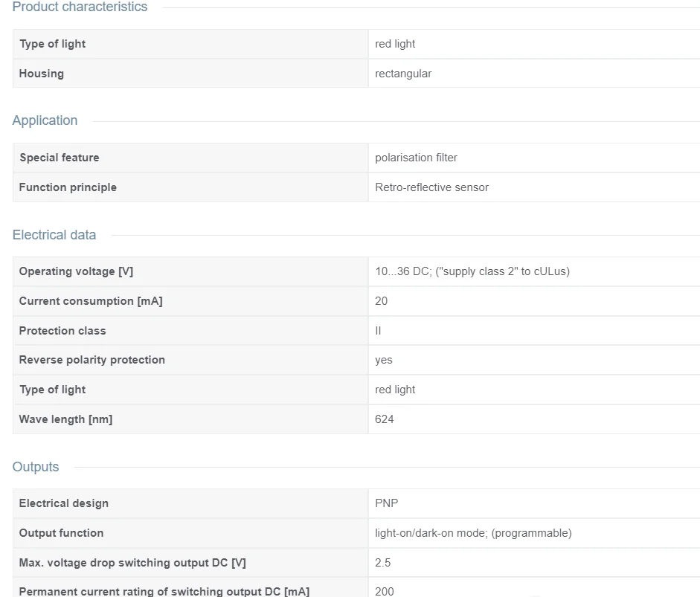This screenshot has height=597, width=700.
Task: Click the Outputs section heading
Action: [36, 467]
